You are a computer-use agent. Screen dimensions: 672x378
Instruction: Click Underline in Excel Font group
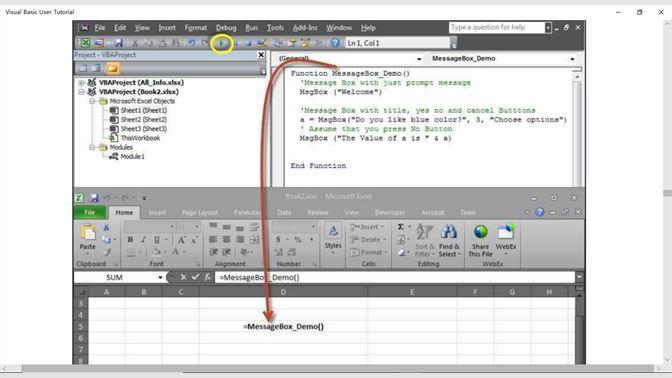[x=156, y=240]
